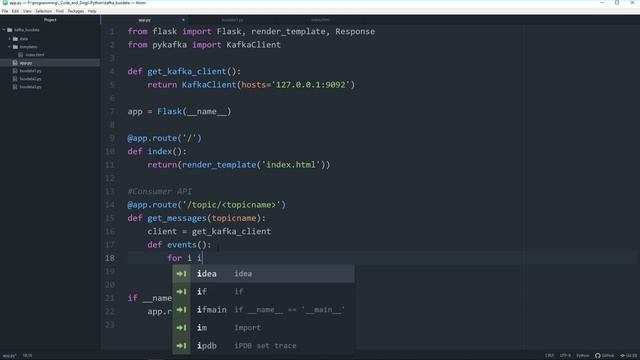Click the app.py file icon in tree
Image resolution: width=640 pixels, height=360 pixels.
pos(15,63)
